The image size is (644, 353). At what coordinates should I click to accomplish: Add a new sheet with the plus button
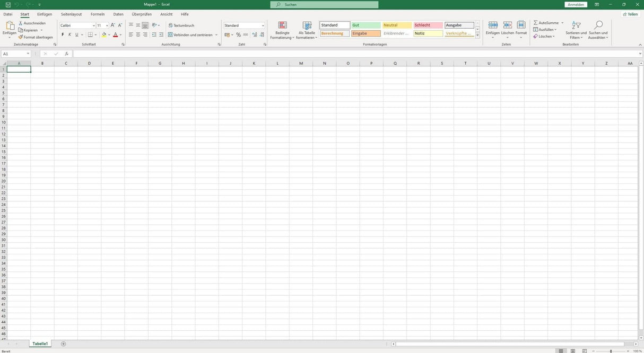coord(63,343)
